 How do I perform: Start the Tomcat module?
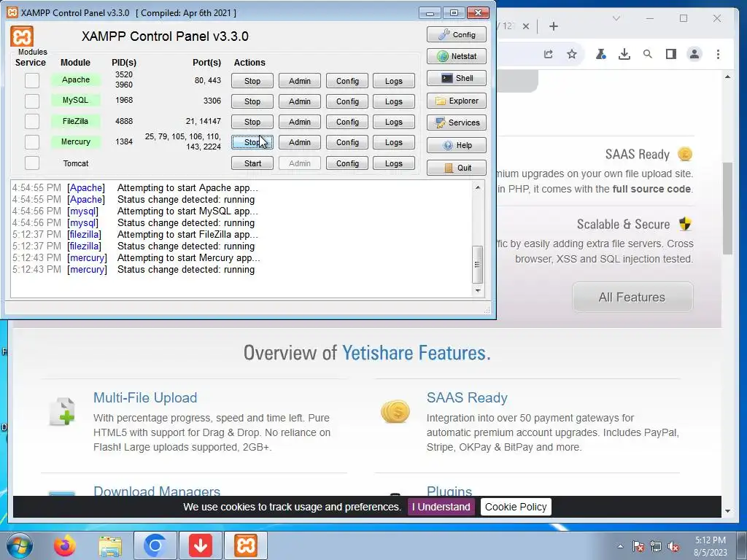click(252, 163)
